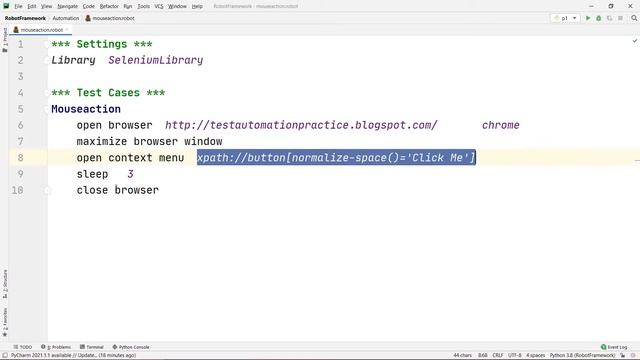
Task: Open the Terminal tool window
Action: [x=92, y=347]
